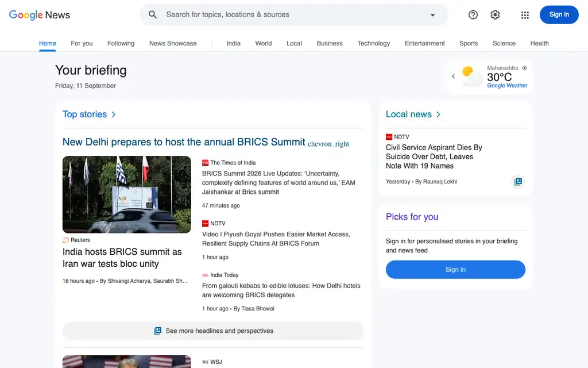
Task: Open the Top stories heading link
Action: pos(85,114)
